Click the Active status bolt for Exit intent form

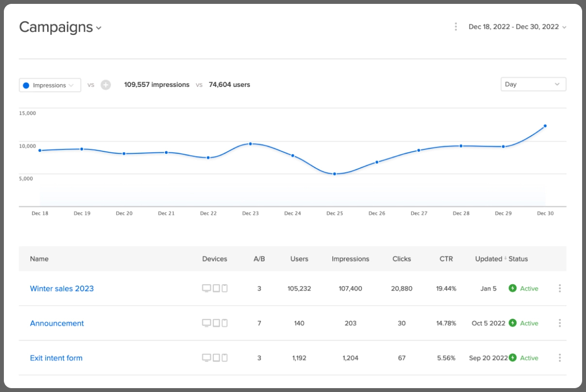(x=513, y=358)
